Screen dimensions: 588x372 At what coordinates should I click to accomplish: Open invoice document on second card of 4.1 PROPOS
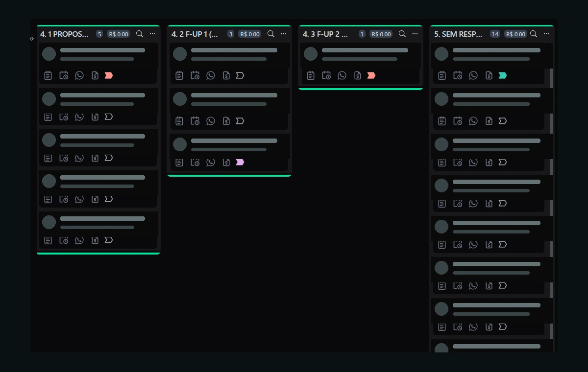[95, 116]
